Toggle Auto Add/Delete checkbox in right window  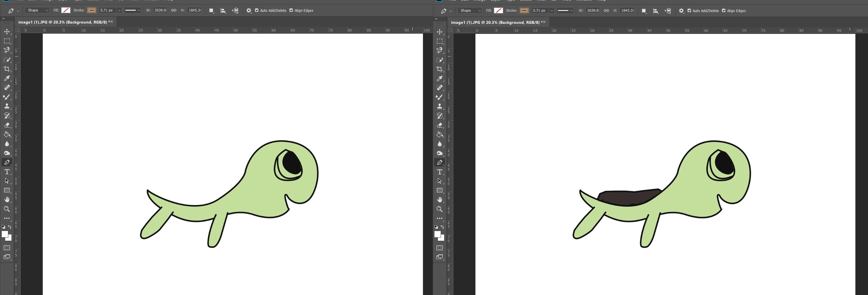click(690, 11)
